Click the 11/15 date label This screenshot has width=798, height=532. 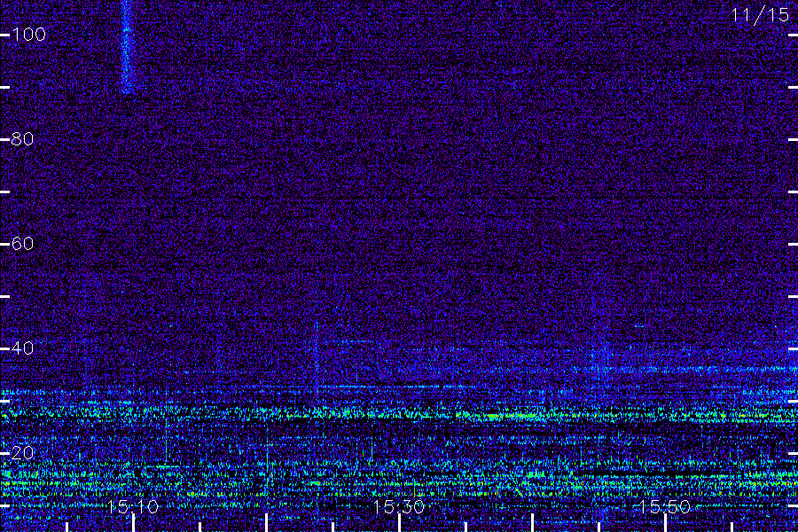[x=760, y=15]
